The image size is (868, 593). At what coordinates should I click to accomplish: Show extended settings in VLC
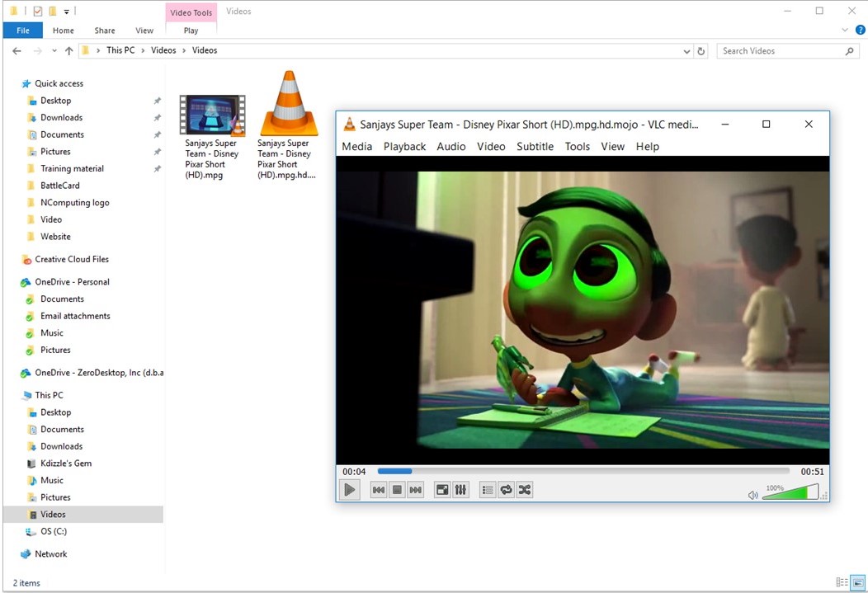pyautogui.click(x=460, y=490)
